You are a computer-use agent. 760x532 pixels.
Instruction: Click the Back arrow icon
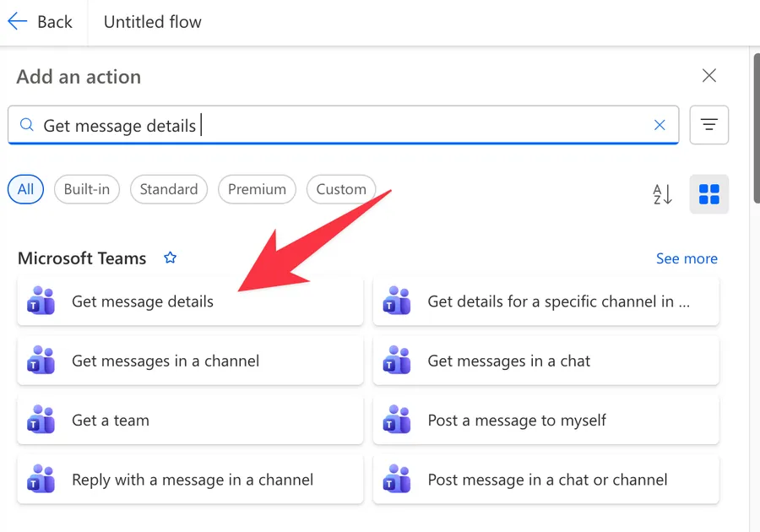[18, 21]
